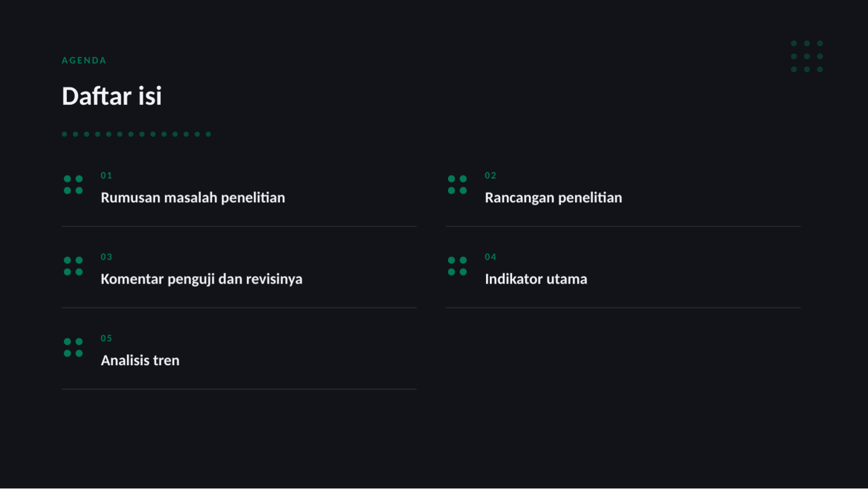Click the nine-dot grid decoration at top right

(x=807, y=57)
